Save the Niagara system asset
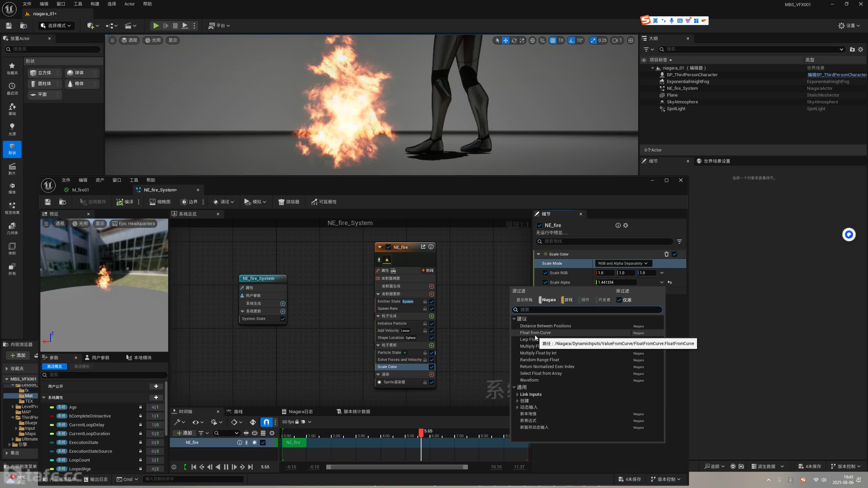The height and width of the screenshot is (488, 868). pyautogui.click(x=48, y=202)
